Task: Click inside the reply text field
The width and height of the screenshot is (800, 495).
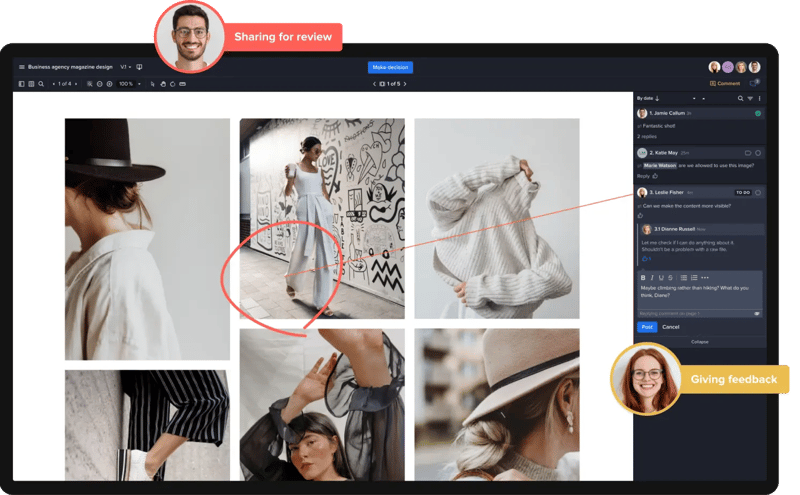Action: [699, 295]
